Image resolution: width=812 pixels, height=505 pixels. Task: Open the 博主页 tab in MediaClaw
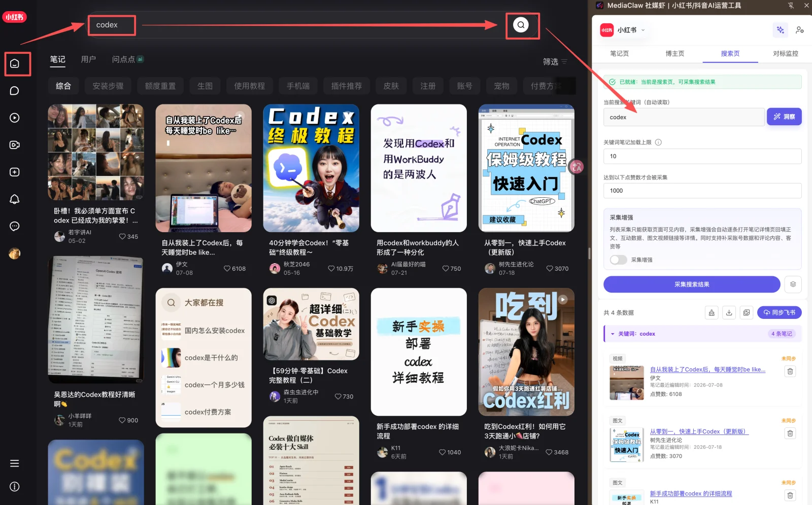(x=674, y=53)
